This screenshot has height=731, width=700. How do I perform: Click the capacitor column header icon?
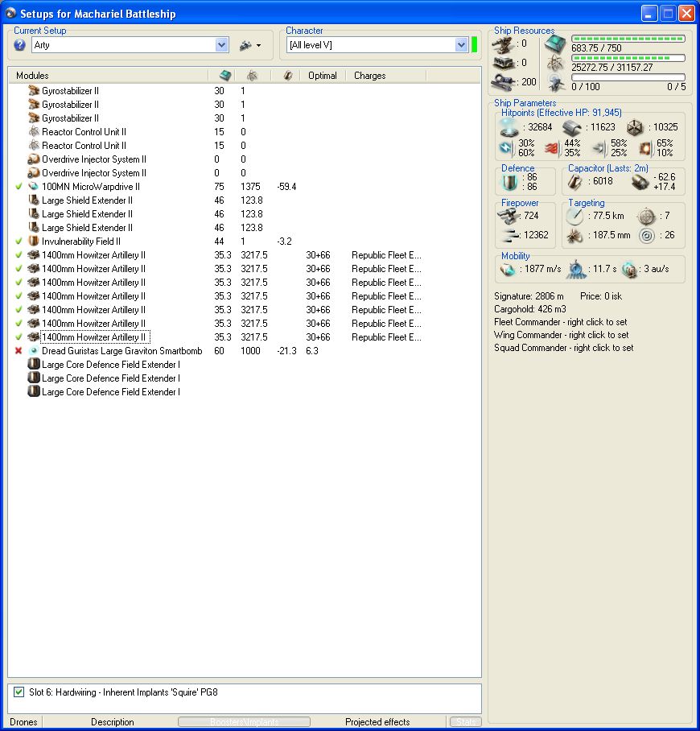(x=288, y=76)
